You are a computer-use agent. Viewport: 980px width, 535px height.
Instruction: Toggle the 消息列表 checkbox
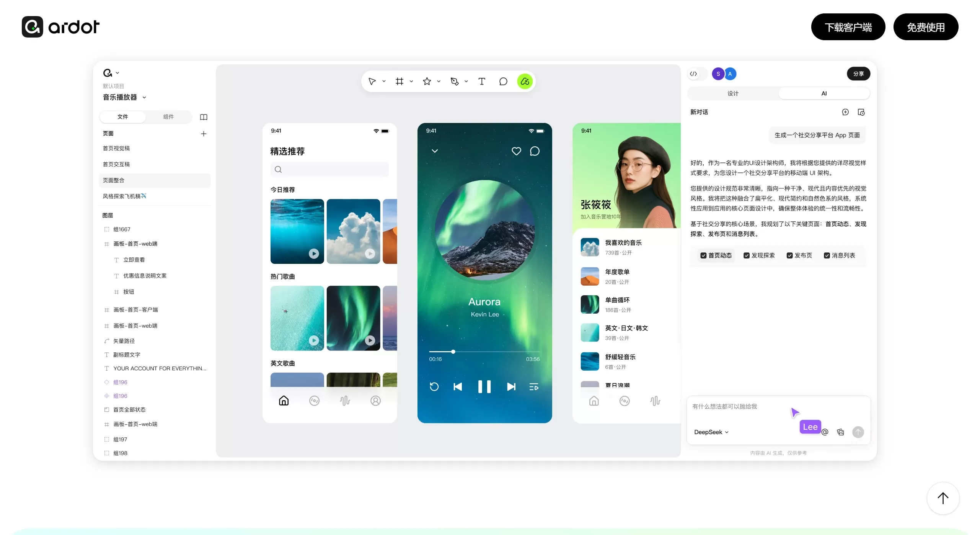[827, 255]
